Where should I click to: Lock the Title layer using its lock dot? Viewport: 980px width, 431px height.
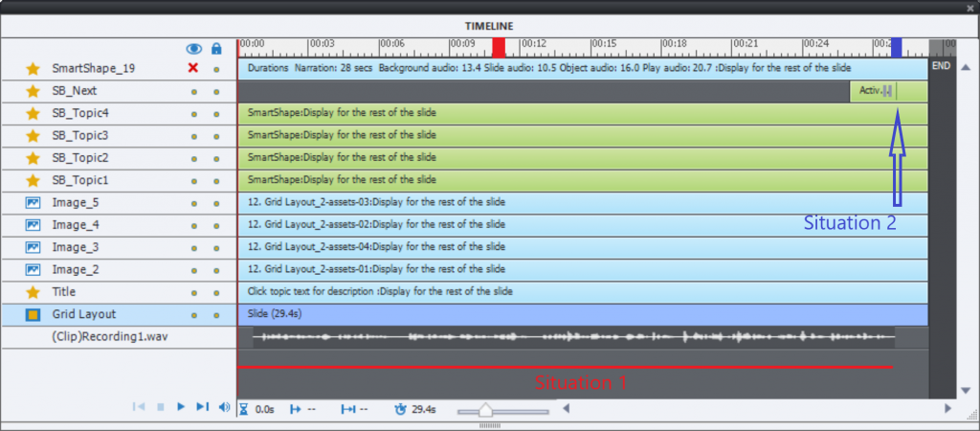pyautogui.click(x=216, y=292)
